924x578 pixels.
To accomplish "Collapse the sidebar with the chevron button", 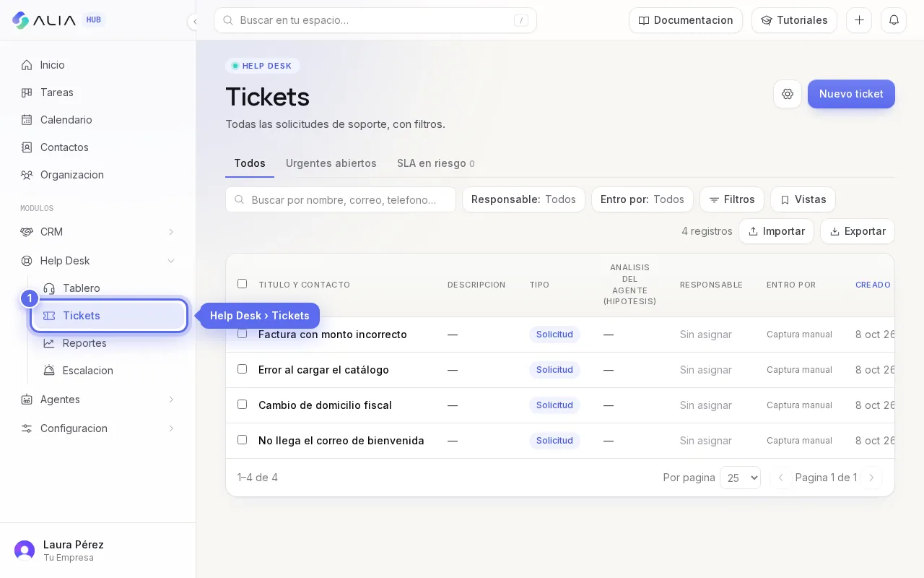I will tap(194, 22).
